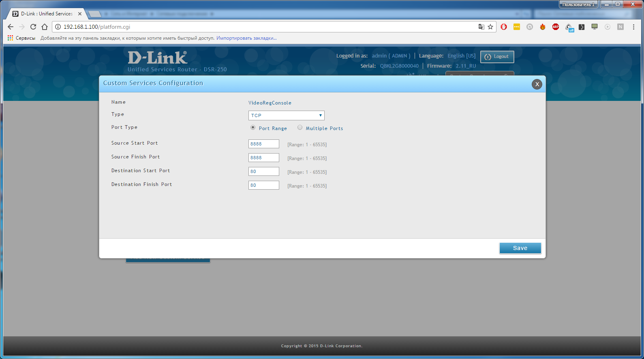This screenshot has width=644, height=359.
Task: Reload the router page
Action: [33, 27]
